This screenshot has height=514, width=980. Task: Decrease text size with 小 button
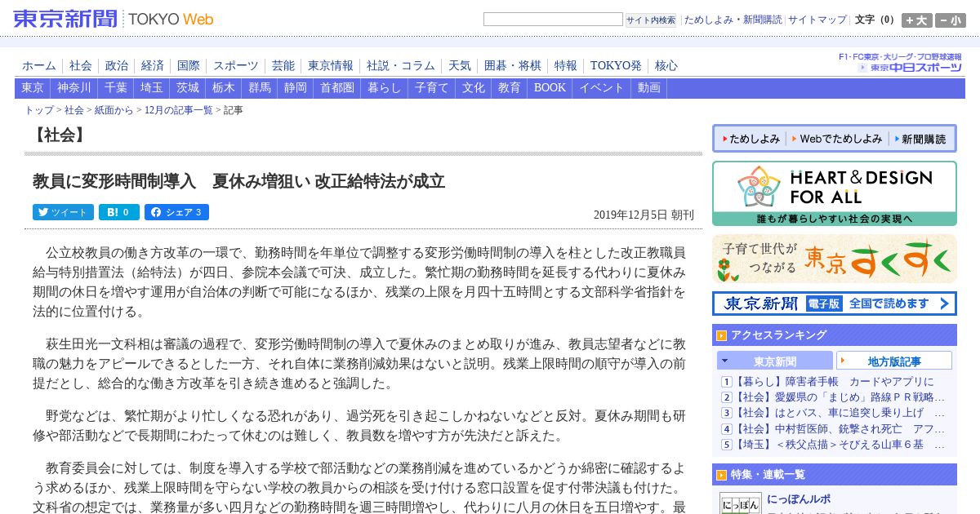951,20
